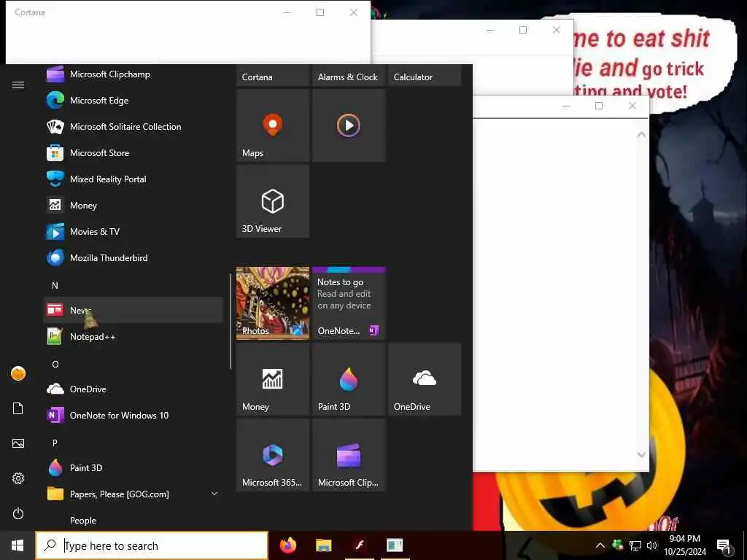
Task: Open Money in the app list
Action: coord(133,205)
